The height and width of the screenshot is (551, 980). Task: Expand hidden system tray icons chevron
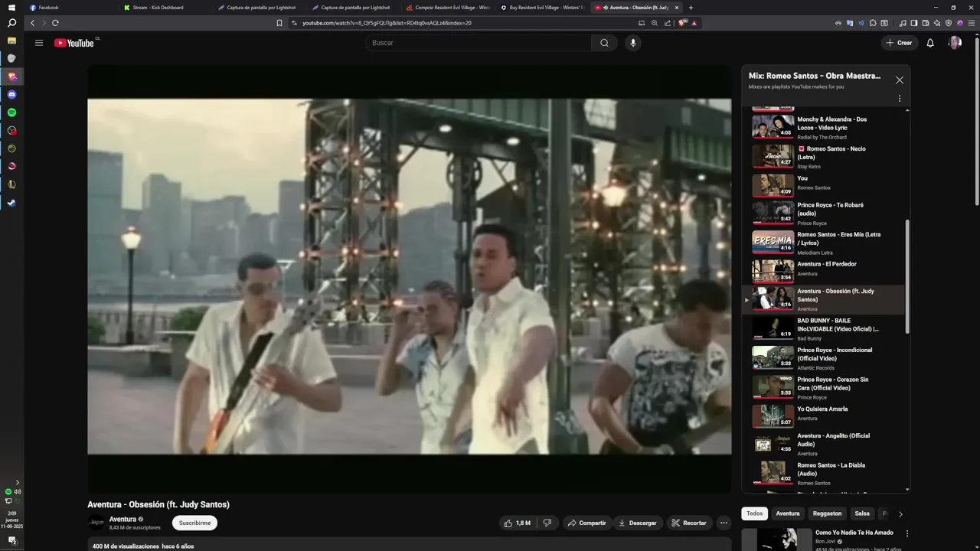tap(17, 482)
